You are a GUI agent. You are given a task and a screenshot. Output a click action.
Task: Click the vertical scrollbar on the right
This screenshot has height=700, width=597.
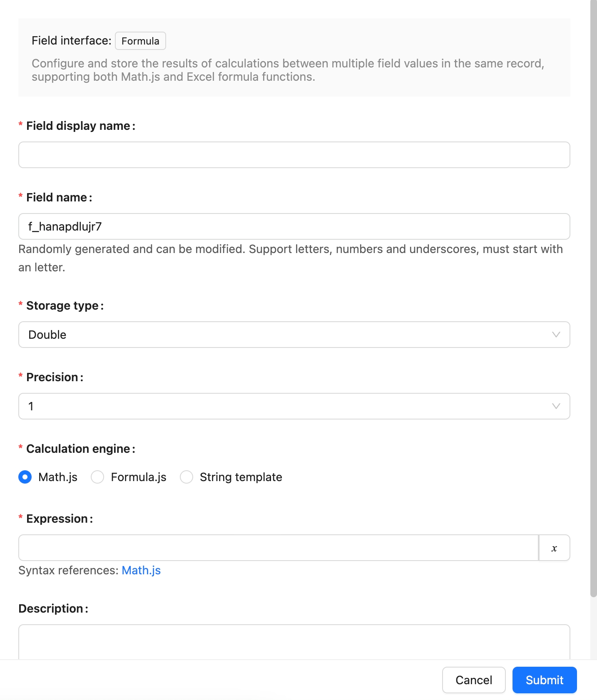point(593,291)
